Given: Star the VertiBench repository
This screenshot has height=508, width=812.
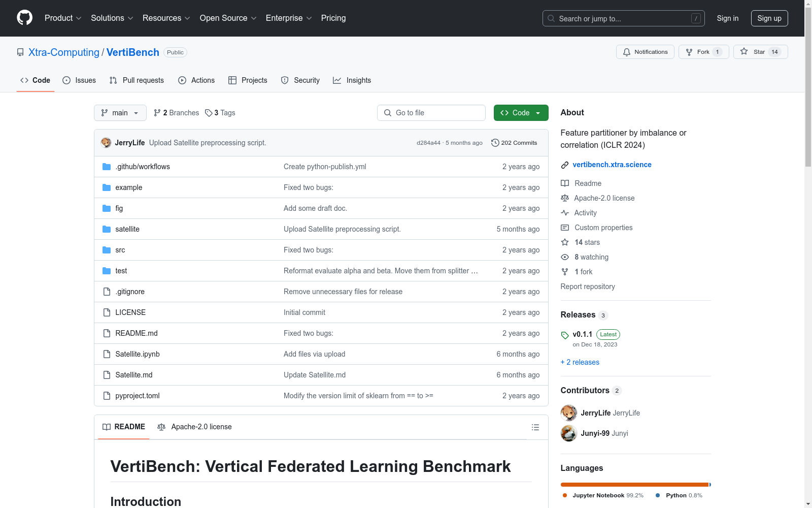Looking at the screenshot, I should [x=761, y=52].
